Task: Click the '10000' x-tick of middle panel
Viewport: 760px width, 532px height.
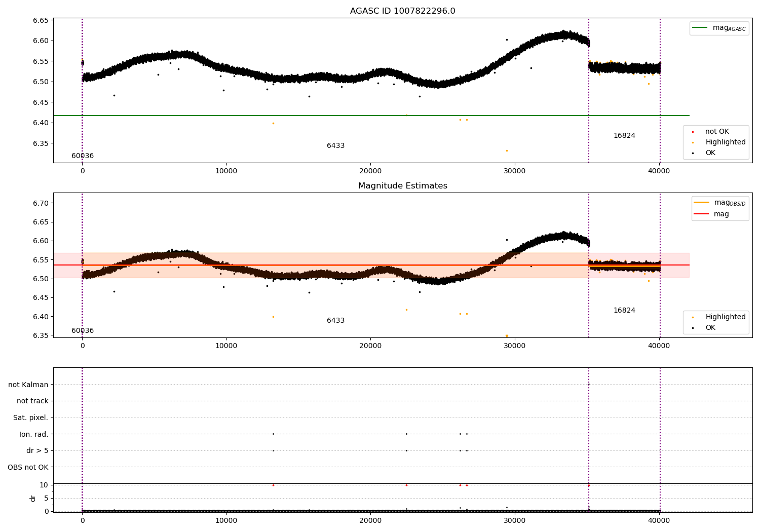Action: tap(226, 346)
